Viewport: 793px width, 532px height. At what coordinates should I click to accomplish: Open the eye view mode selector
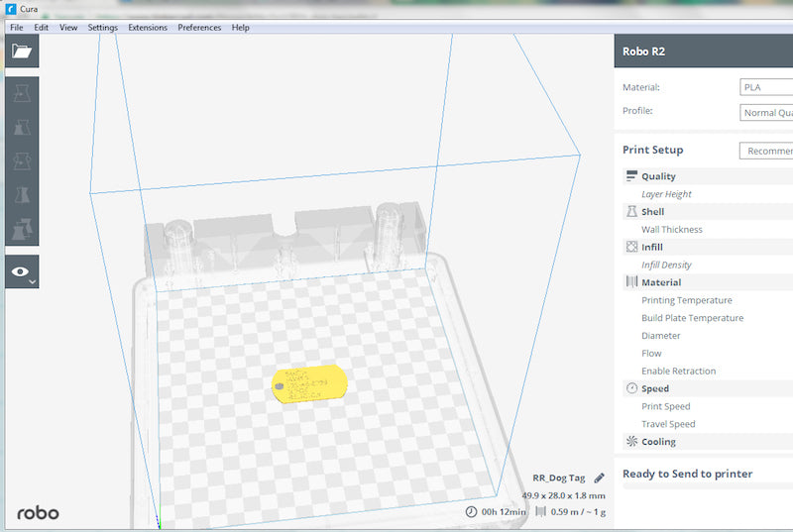23,271
